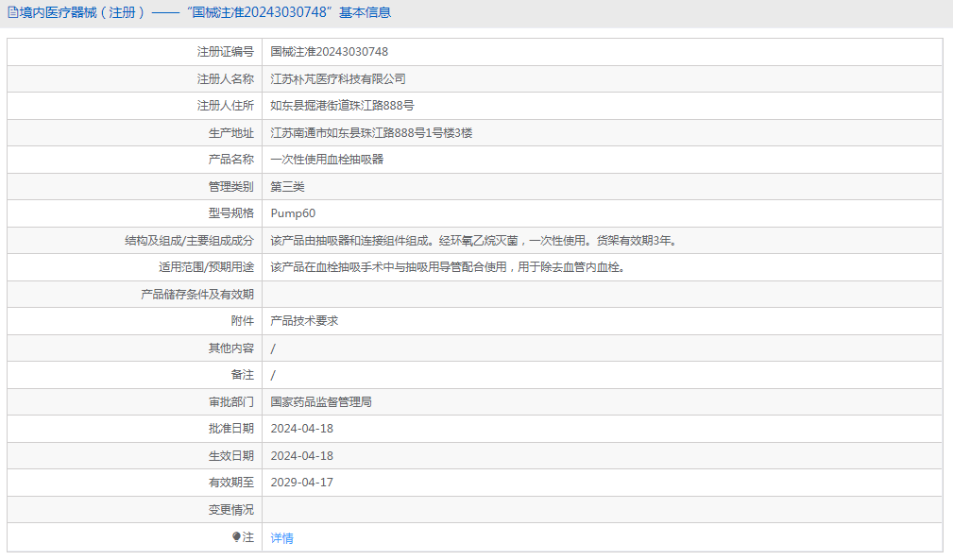The image size is (953, 560).
Task: Click product name 一次性使用血栓抽吸器
Action: coord(327,160)
